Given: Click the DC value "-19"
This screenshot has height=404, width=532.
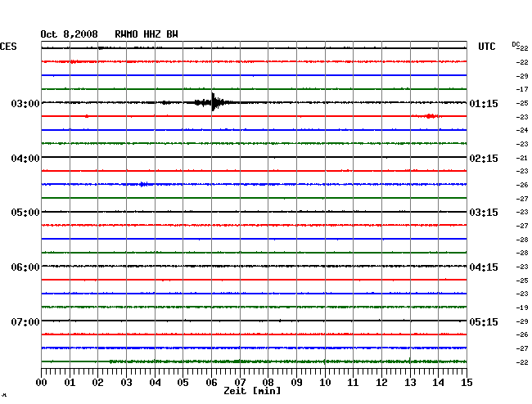Looking at the screenshot, I should 522,307.
